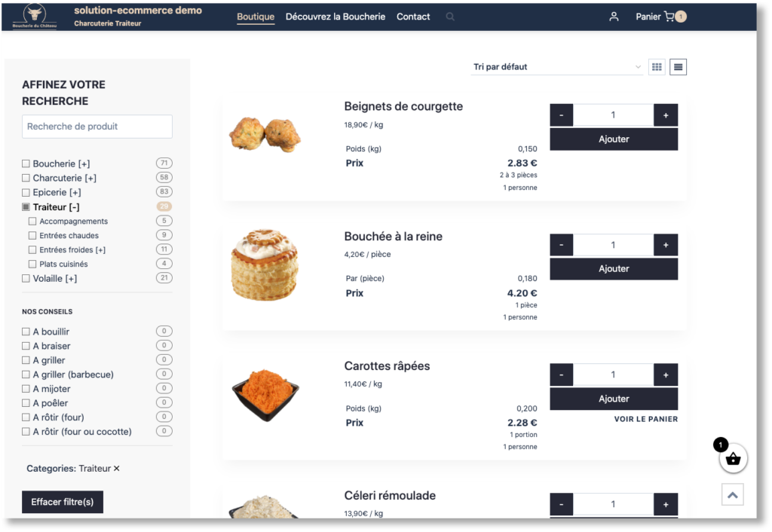772x532 pixels.
Task: Decrease Carottes râpées quantity
Action: [561, 375]
